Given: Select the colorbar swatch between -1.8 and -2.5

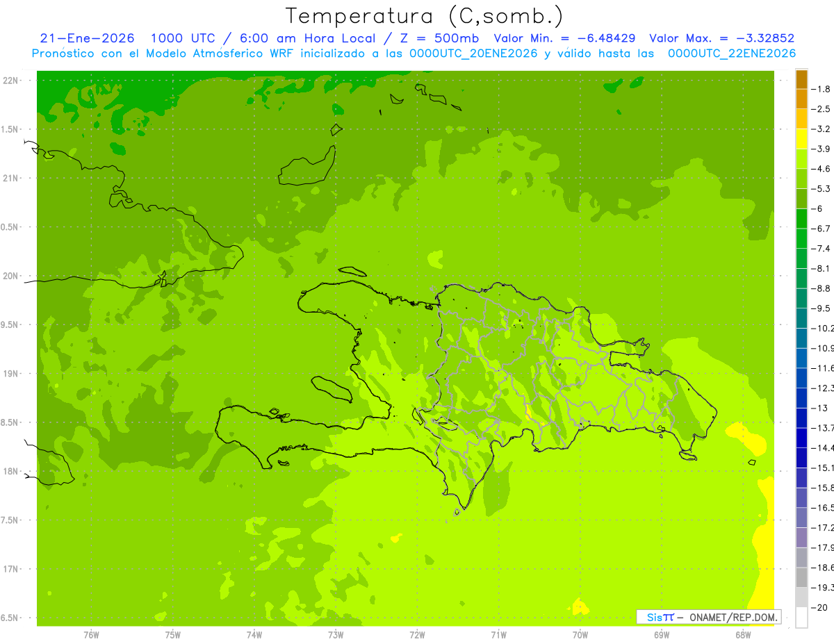Looking at the screenshot, I should [x=801, y=99].
